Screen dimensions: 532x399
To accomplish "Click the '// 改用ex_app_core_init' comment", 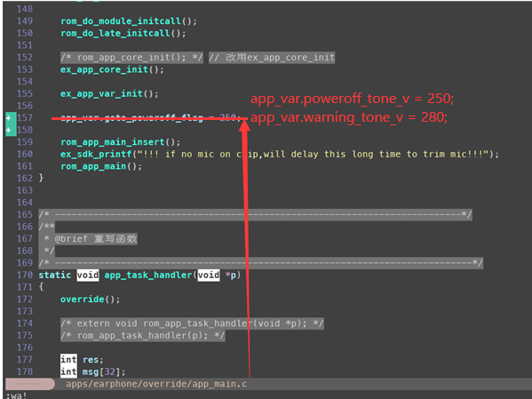I will pyautogui.click(x=272, y=58).
